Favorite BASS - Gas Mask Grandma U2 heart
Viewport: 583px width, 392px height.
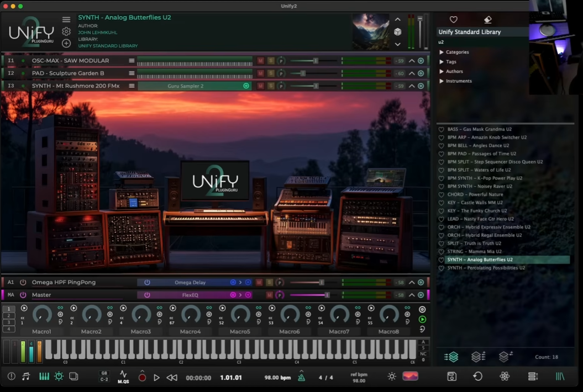[442, 129]
